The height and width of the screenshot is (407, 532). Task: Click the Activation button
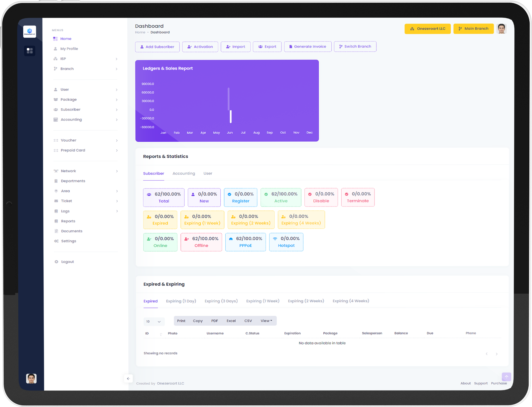[200, 47]
